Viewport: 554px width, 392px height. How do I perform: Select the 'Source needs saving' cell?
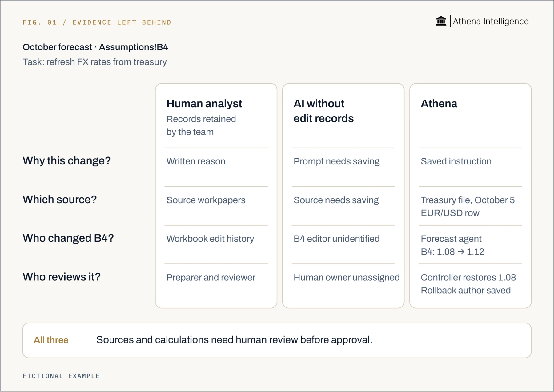pos(336,200)
